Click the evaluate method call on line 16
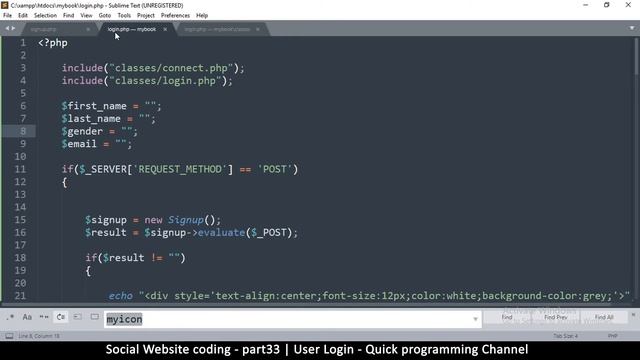Image resolution: width=640 pixels, height=360 pixels. tap(221, 233)
